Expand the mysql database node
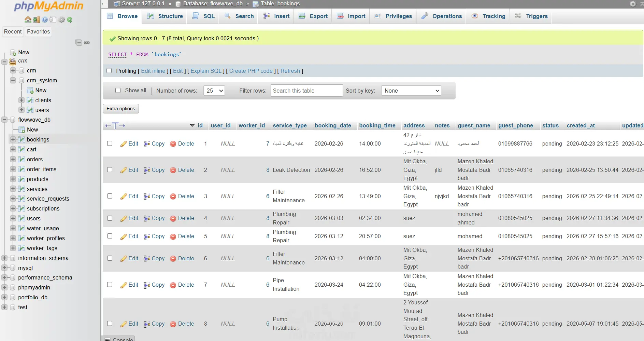Image resolution: width=644 pixels, height=341 pixels. tap(4, 268)
